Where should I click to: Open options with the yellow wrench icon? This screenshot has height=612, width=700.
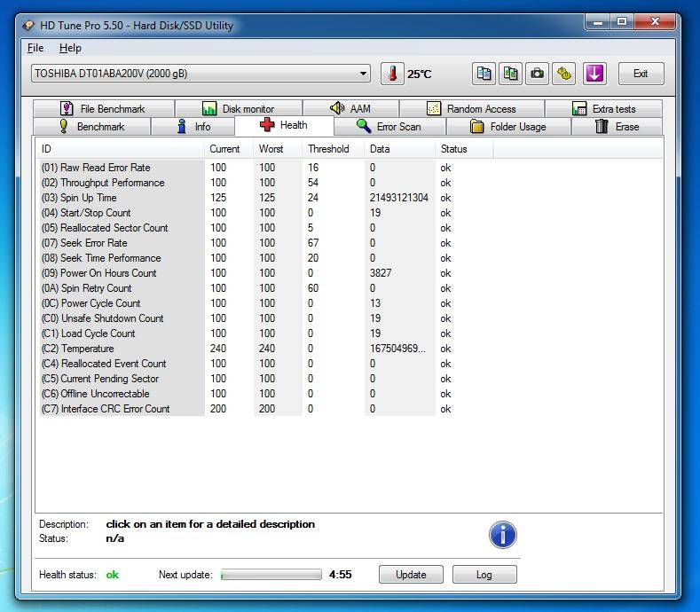[x=564, y=74]
